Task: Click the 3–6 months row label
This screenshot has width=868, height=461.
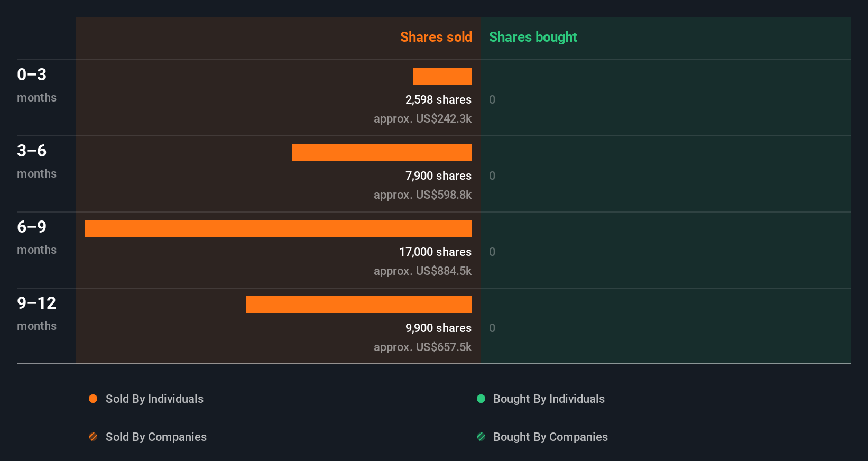Action: 36,161
